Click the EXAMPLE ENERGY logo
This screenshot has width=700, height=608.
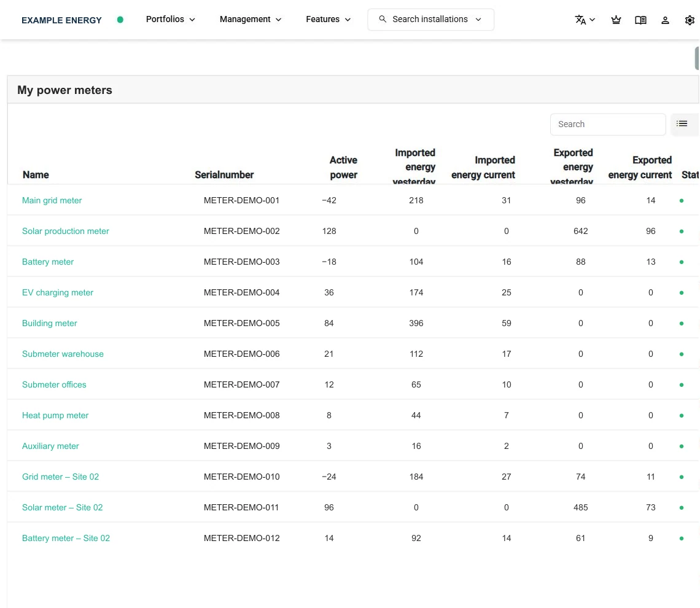[61, 20]
